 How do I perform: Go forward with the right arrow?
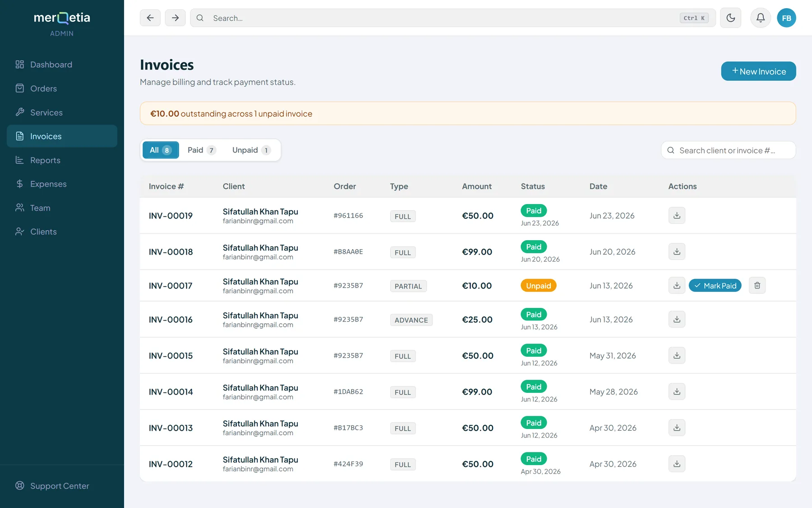pyautogui.click(x=175, y=18)
